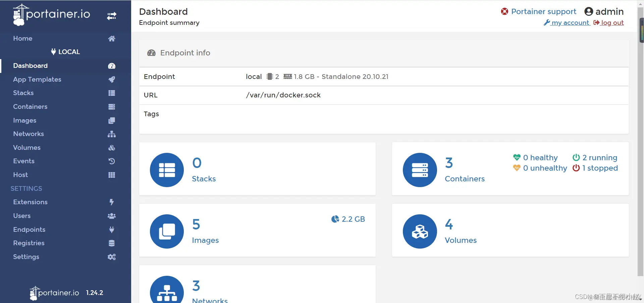Click the Images clone icon in sidebar
The width and height of the screenshot is (644, 303).
[x=112, y=121]
